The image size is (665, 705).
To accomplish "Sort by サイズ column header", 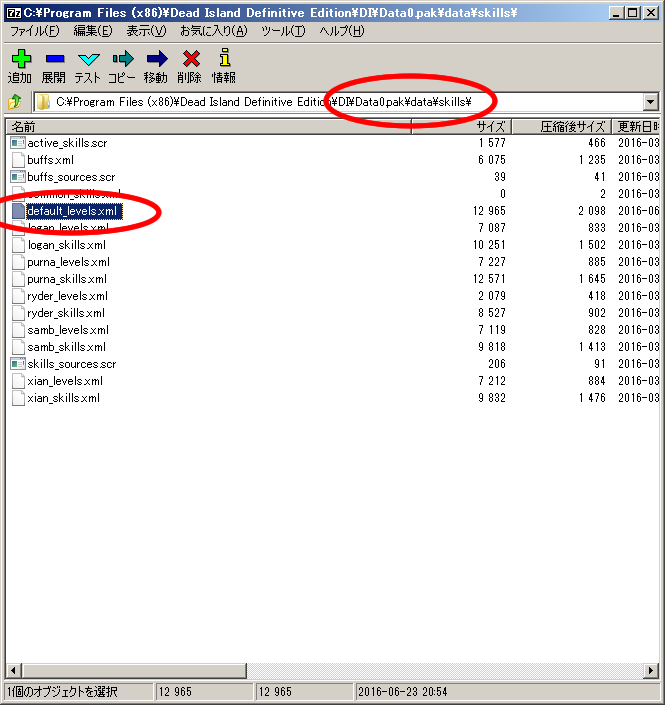I will click(462, 127).
